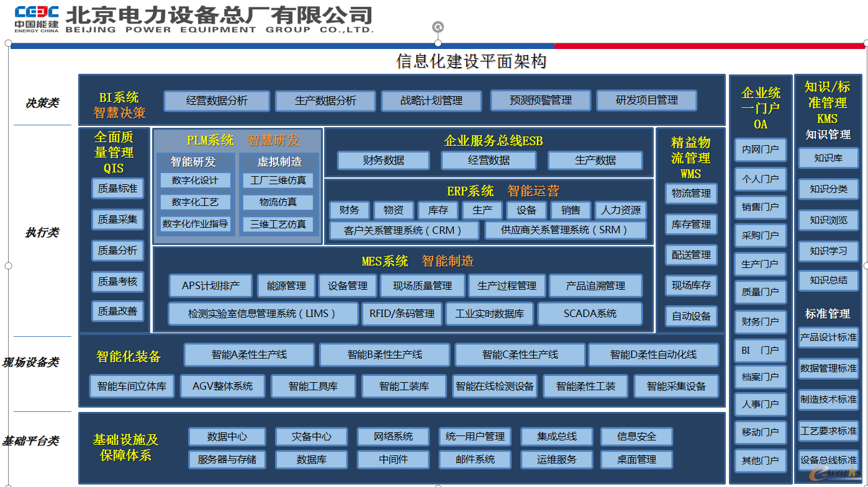868x487 pixels.
Task: Click the 数字化作业指导 box
Action: [x=195, y=224]
